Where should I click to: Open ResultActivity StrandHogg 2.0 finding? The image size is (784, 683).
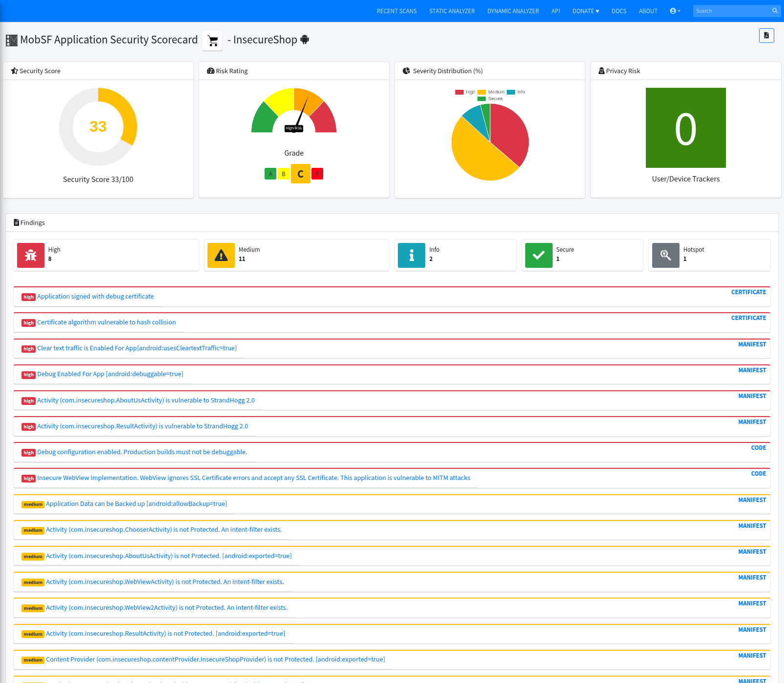tap(143, 426)
